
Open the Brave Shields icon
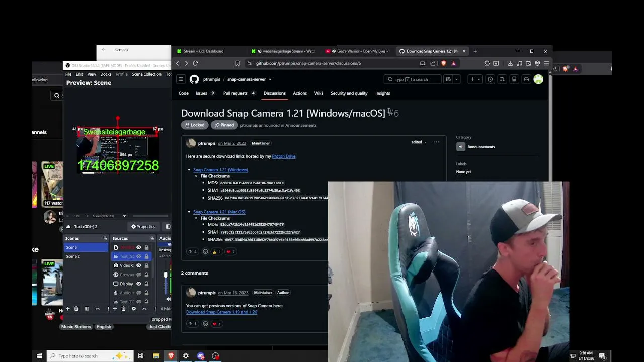click(x=443, y=63)
